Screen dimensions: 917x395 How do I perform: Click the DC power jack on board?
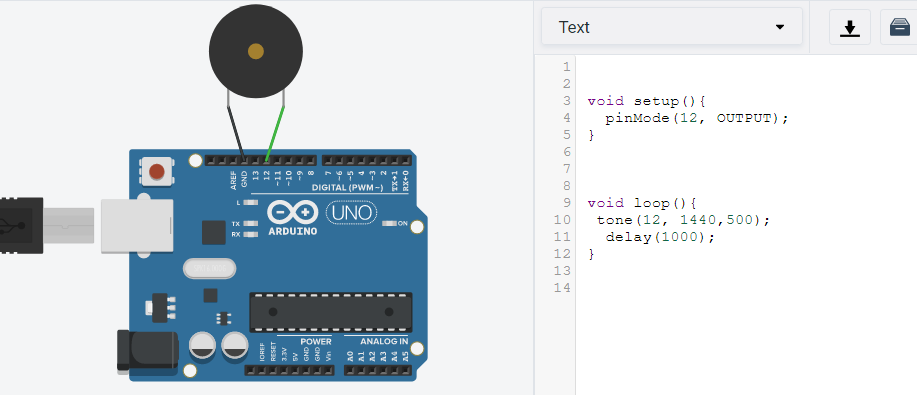147,352
